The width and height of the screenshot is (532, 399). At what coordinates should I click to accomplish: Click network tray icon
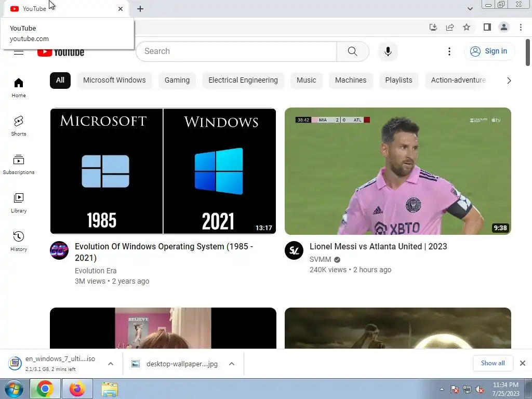[467, 389]
